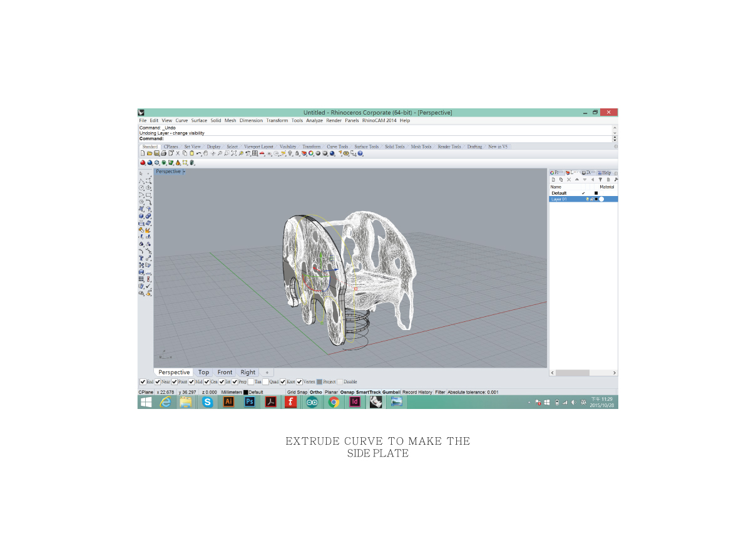Select the text tool from the side toolbar
Image resolution: width=756 pixels, height=538 pixels.
pyautogui.click(x=143, y=257)
